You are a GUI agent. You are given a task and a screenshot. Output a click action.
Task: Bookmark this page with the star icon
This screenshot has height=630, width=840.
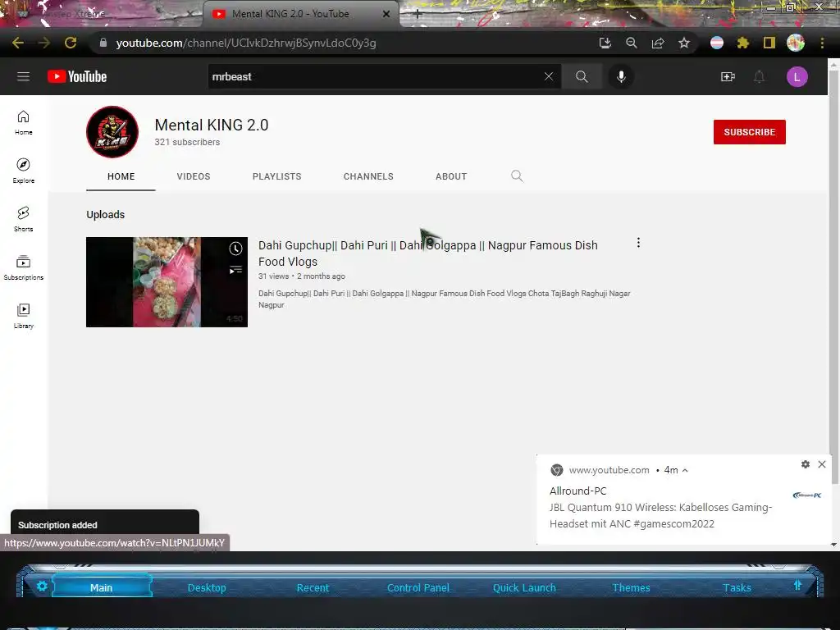click(x=683, y=43)
